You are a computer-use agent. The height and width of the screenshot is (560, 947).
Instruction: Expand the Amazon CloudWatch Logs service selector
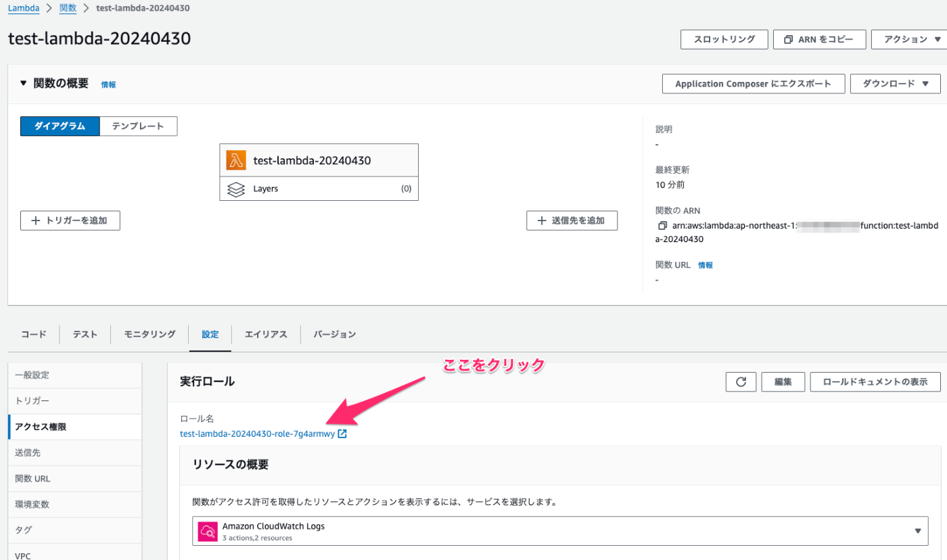(x=560, y=532)
